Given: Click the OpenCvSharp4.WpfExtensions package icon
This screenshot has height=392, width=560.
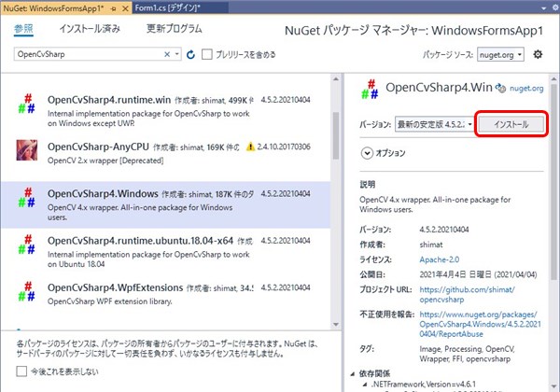Looking at the screenshot, I should pyautogui.click(x=26, y=292).
